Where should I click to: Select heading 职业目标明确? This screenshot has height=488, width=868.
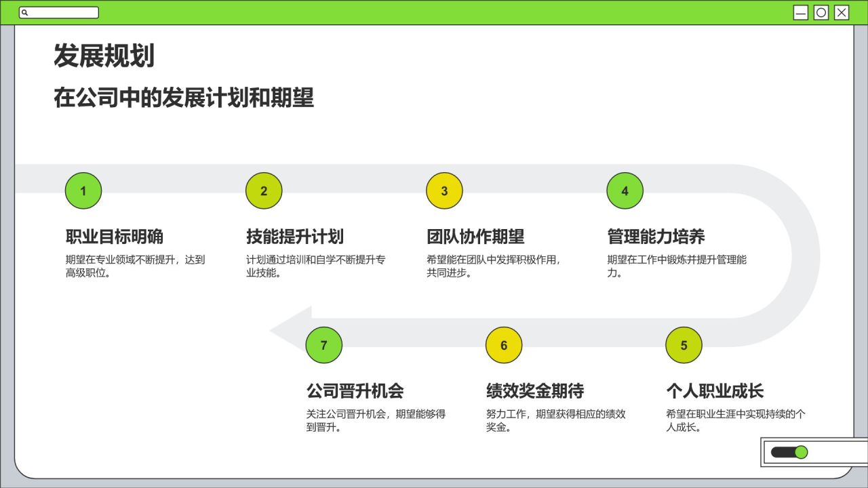pos(115,237)
